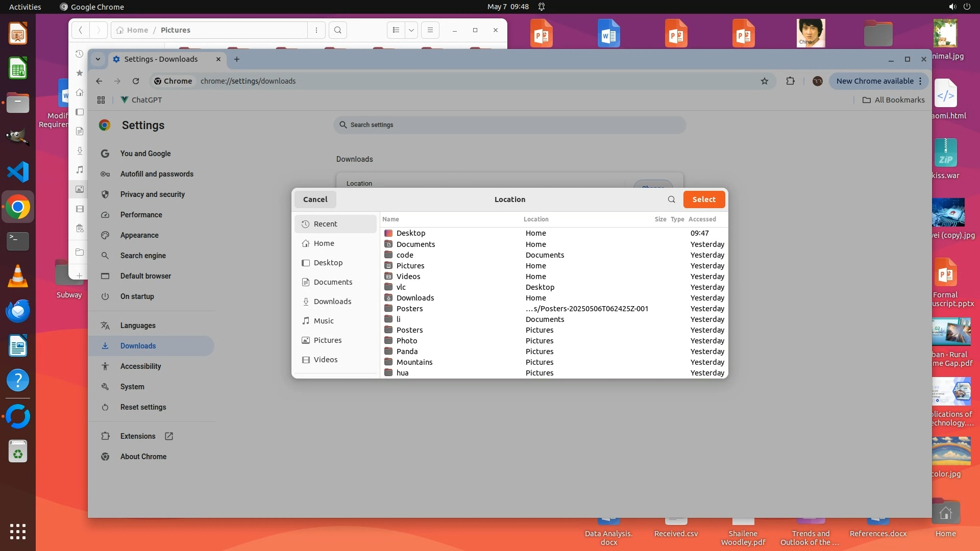Viewport: 980px width, 551px height.
Task: Open the Chrome apps grid icon
Action: [x=101, y=100]
